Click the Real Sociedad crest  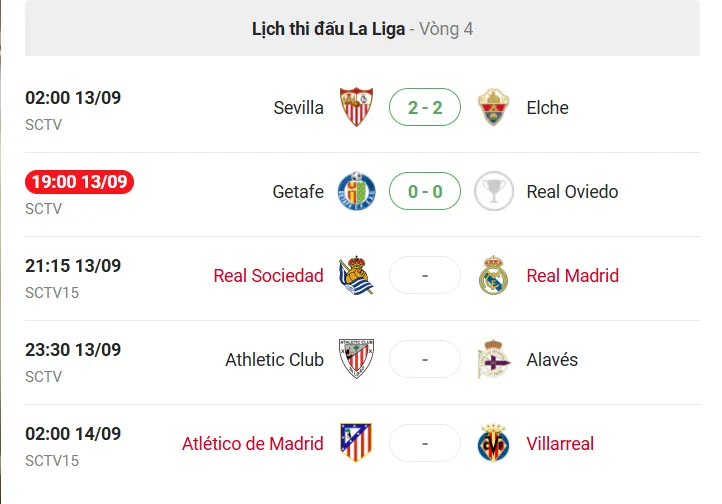pyautogui.click(x=356, y=275)
